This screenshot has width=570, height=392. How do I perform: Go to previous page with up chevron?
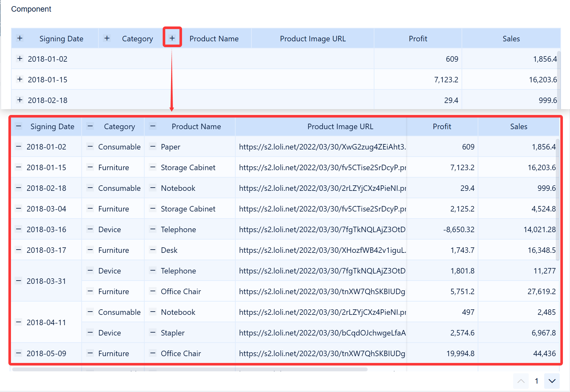click(521, 381)
